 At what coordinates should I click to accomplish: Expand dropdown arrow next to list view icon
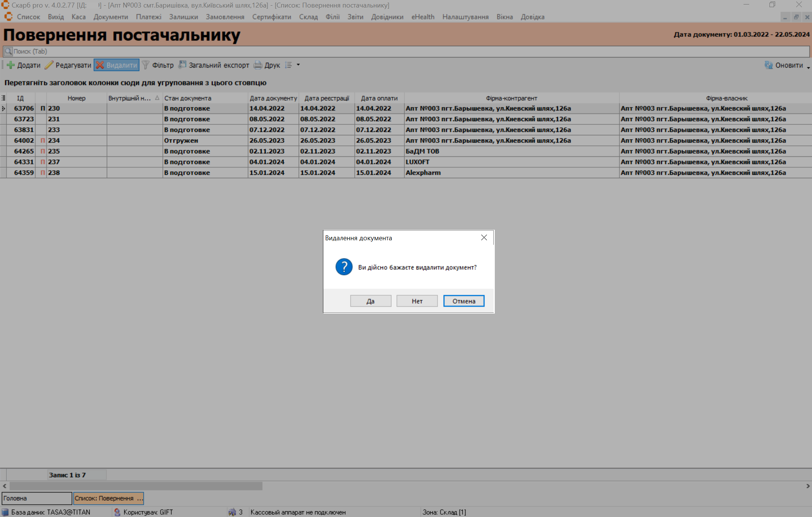[x=298, y=65]
